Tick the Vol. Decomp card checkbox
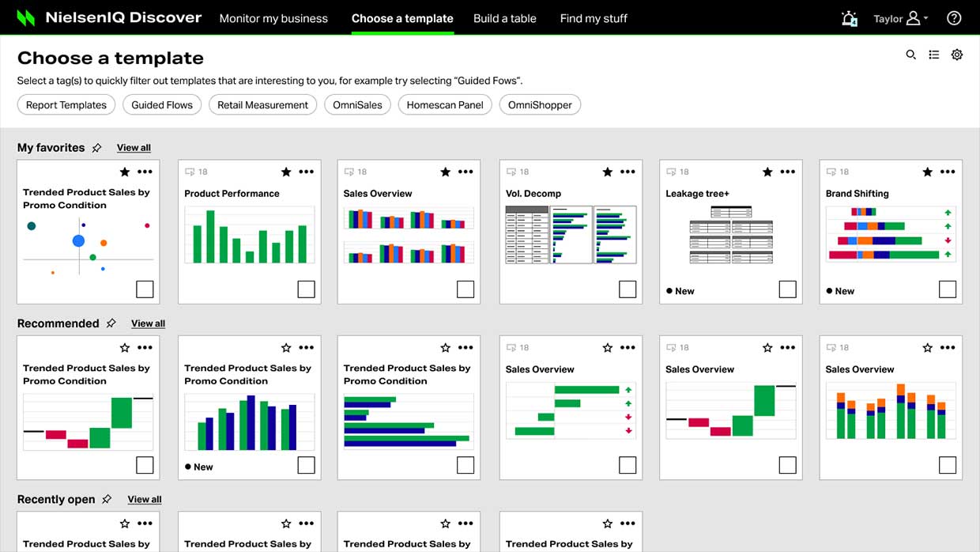The image size is (980, 552). (x=627, y=289)
